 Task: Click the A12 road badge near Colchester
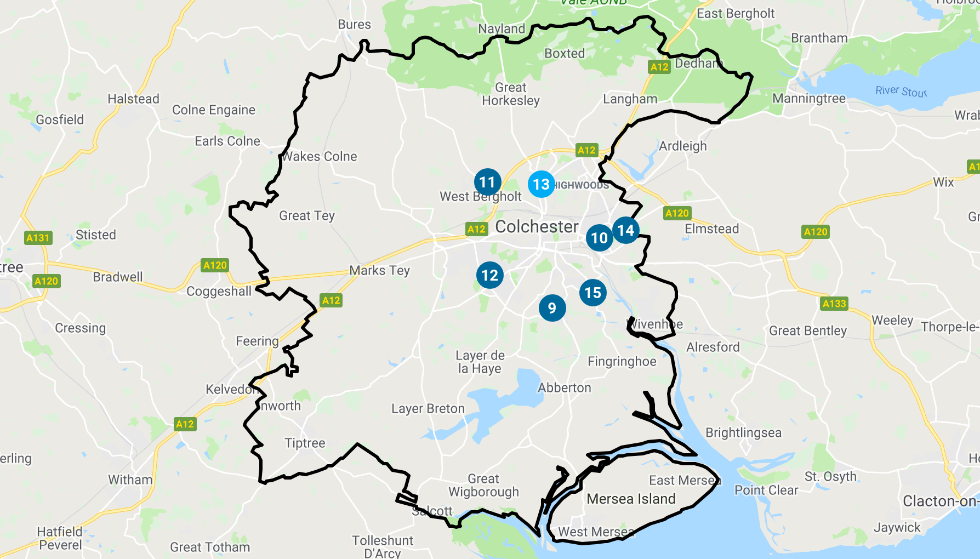pyautogui.click(x=476, y=229)
